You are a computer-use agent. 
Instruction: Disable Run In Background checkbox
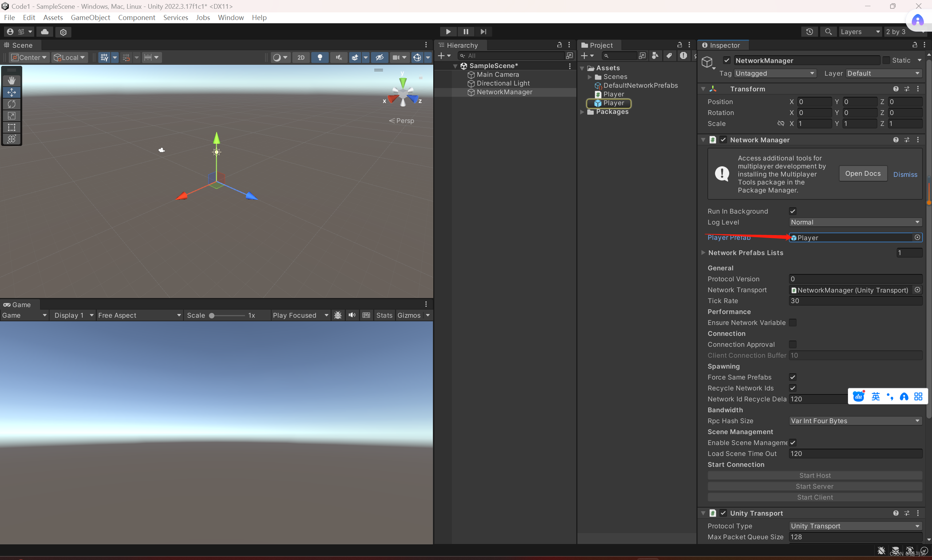click(793, 211)
